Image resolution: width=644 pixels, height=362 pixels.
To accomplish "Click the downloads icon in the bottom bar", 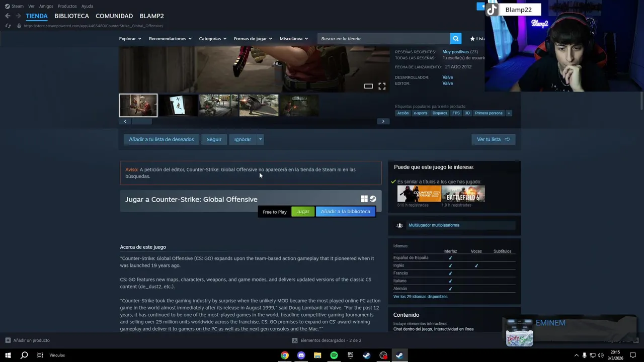I will pos(295,340).
